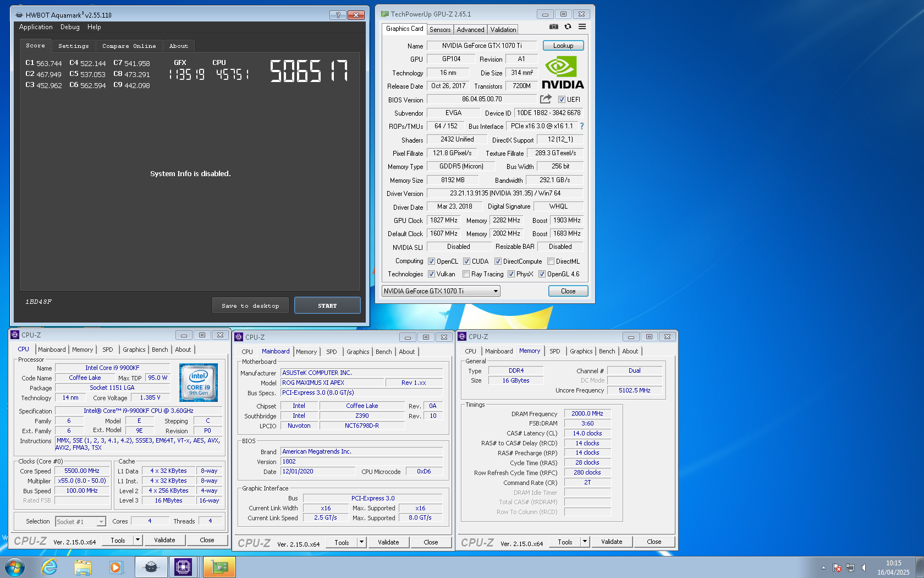Click Close button in CPU-Z CPU window

coord(207,540)
